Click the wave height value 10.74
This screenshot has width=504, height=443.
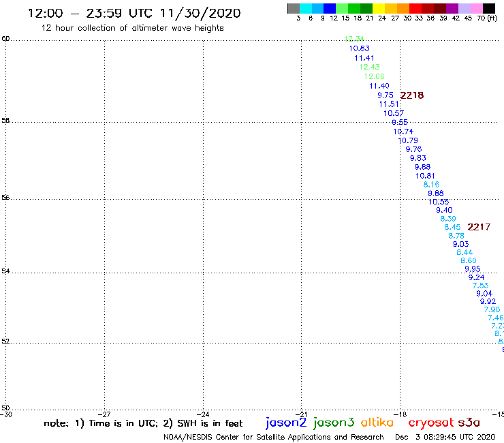pos(403,132)
